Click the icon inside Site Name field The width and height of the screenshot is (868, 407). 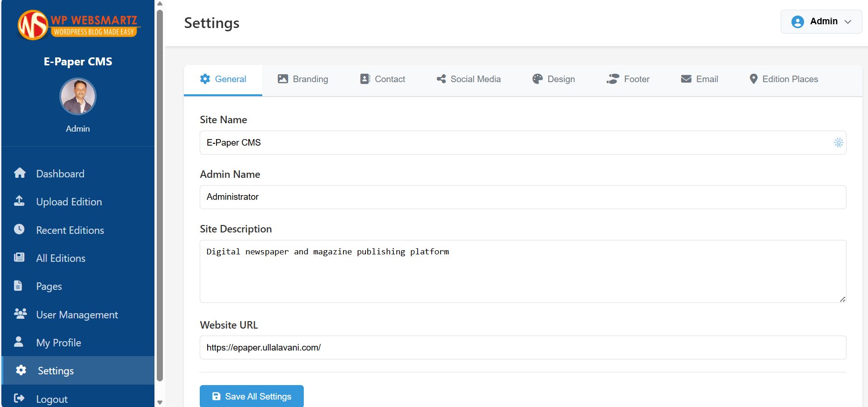pyautogui.click(x=838, y=142)
